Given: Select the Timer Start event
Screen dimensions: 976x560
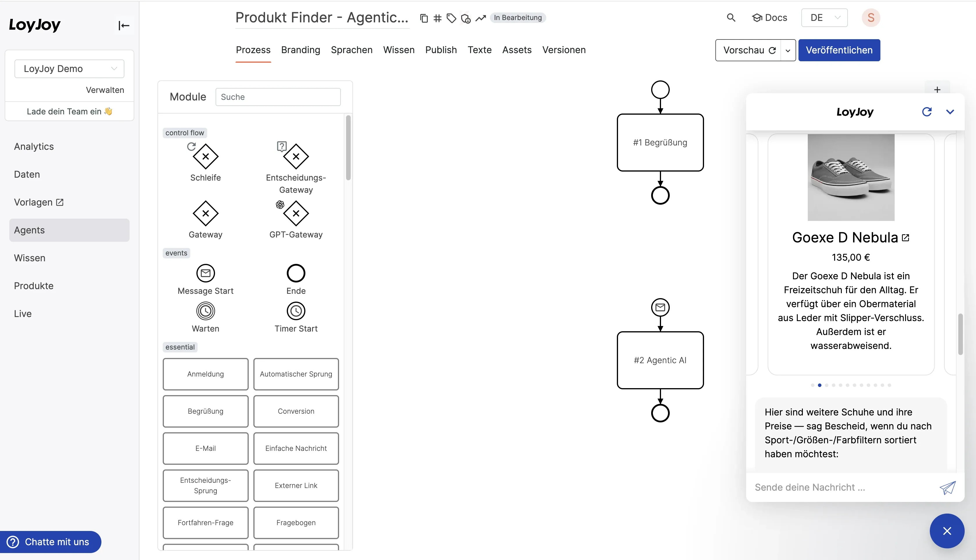Looking at the screenshot, I should (296, 311).
